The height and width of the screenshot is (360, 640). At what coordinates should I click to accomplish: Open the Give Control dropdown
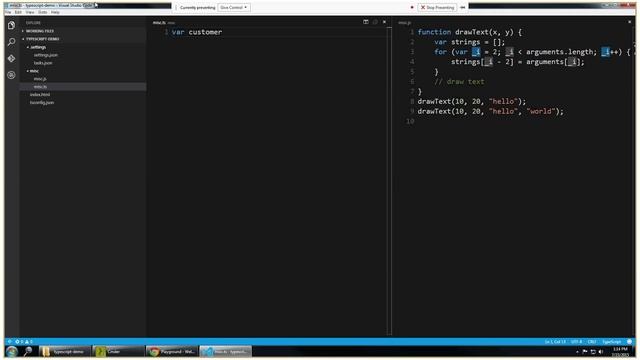coord(234,7)
